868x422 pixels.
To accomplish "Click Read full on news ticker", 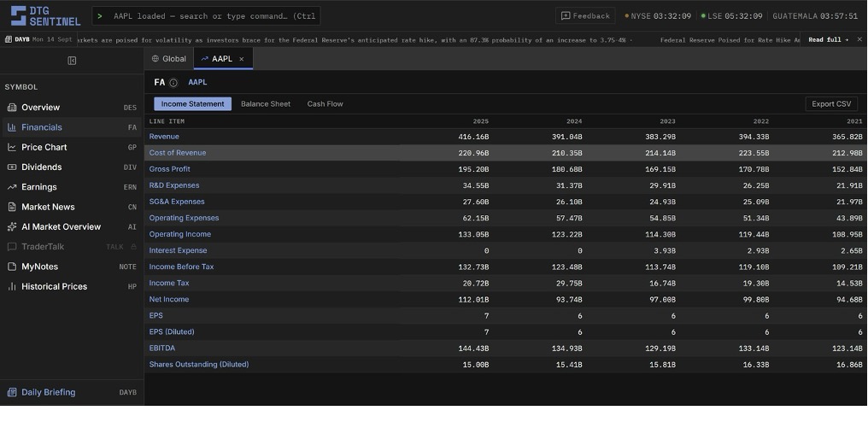I will [x=828, y=40].
